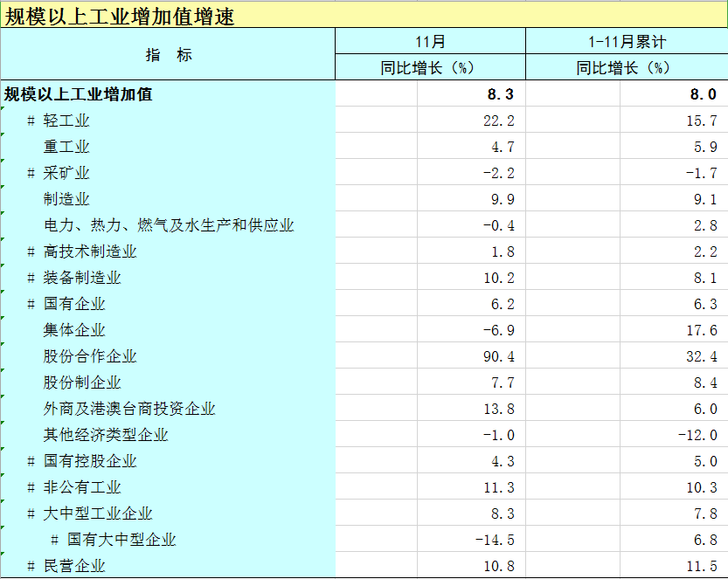The width and height of the screenshot is (728, 579).
Task: Select the 轻工业 row label
Action: click(66, 121)
